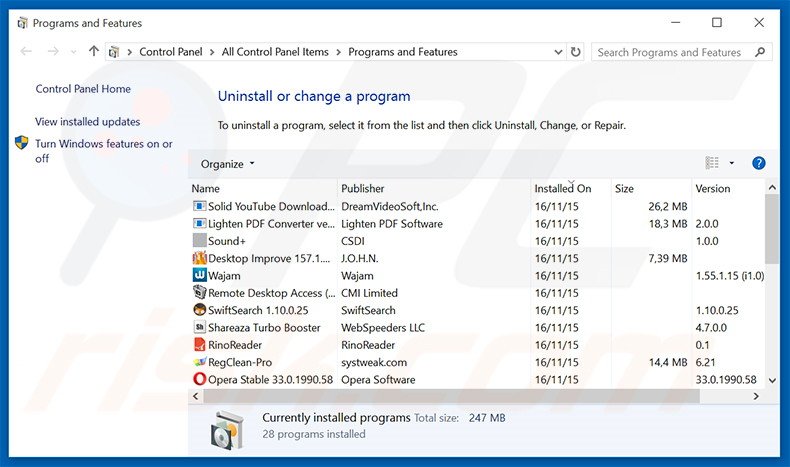Click the SwiftSearch program icon
The image size is (790, 467).
point(200,310)
